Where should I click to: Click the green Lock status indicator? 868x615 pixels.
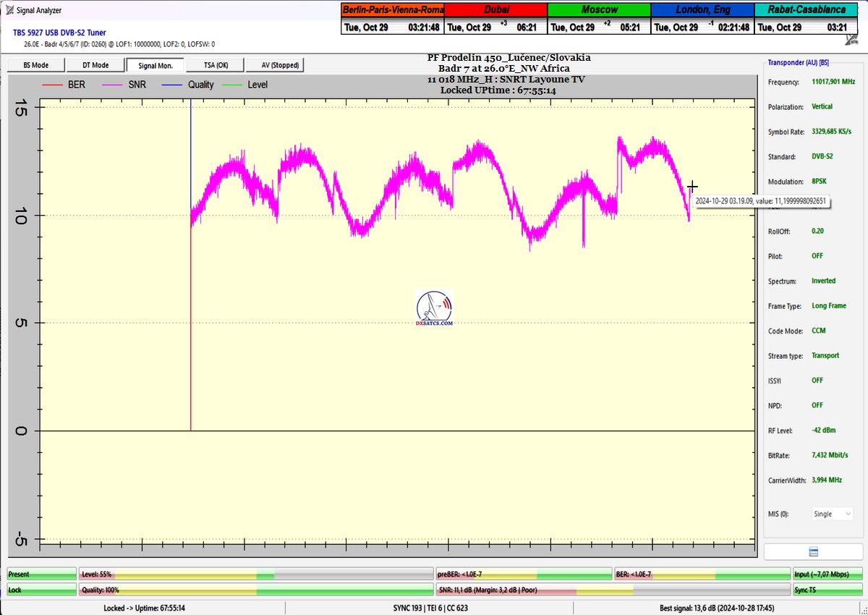tap(41, 590)
